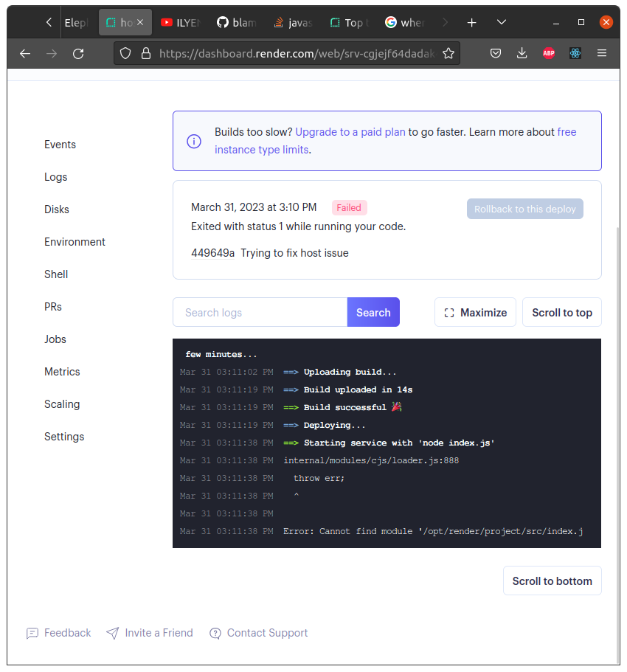Switch to the Elep tab
Viewport: 627px width, 672px height.
click(x=76, y=23)
